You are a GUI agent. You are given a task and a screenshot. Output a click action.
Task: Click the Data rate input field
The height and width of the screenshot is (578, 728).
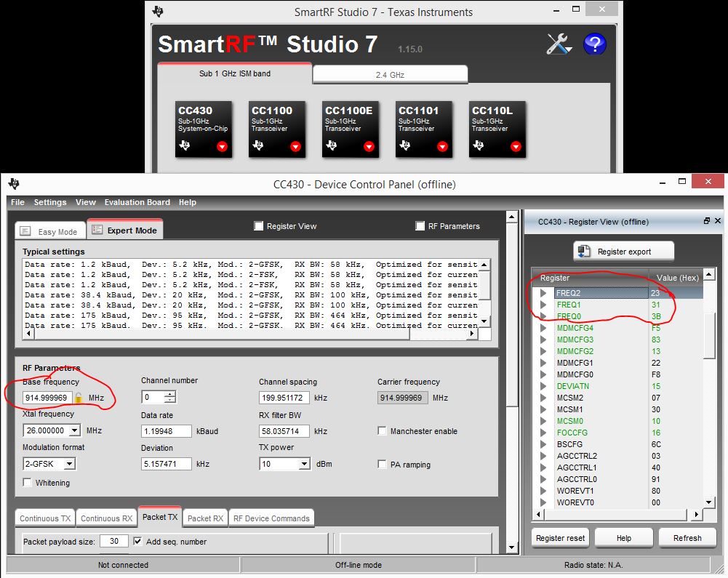pos(167,431)
